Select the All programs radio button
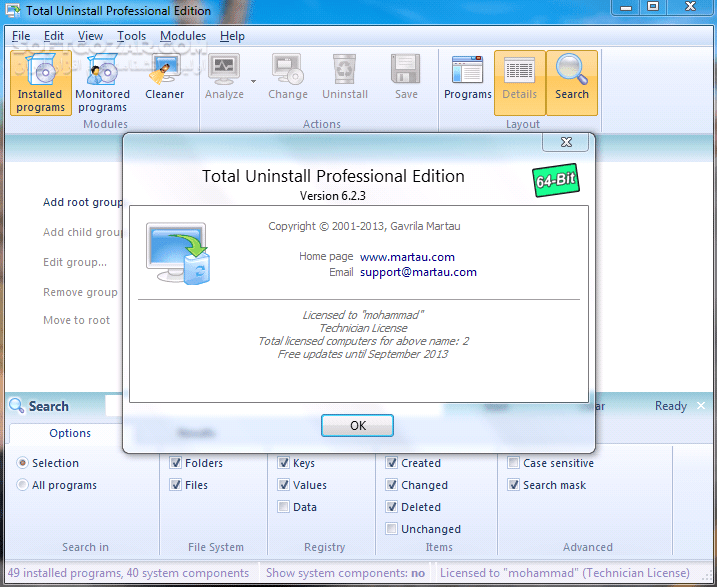The height and width of the screenshot is (587, 717). (22, 485)
